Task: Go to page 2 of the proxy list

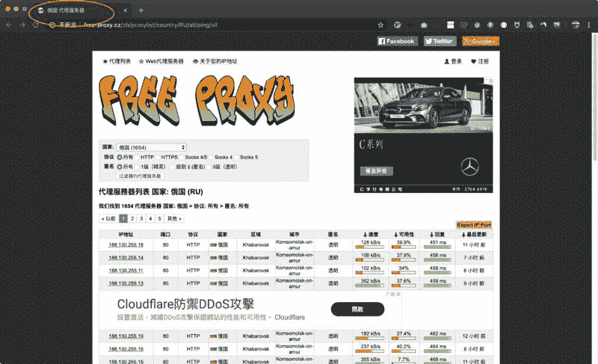Action: (x=132, y=219)
